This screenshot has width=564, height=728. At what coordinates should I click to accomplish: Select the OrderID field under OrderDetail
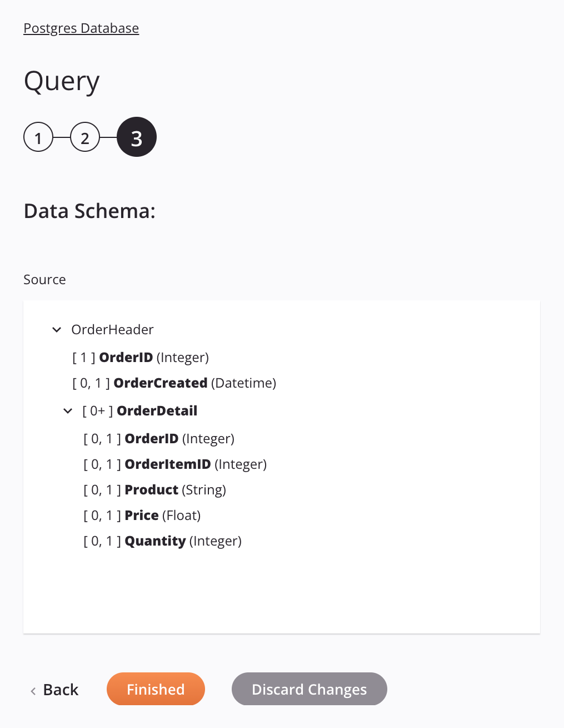click(158, 438)
